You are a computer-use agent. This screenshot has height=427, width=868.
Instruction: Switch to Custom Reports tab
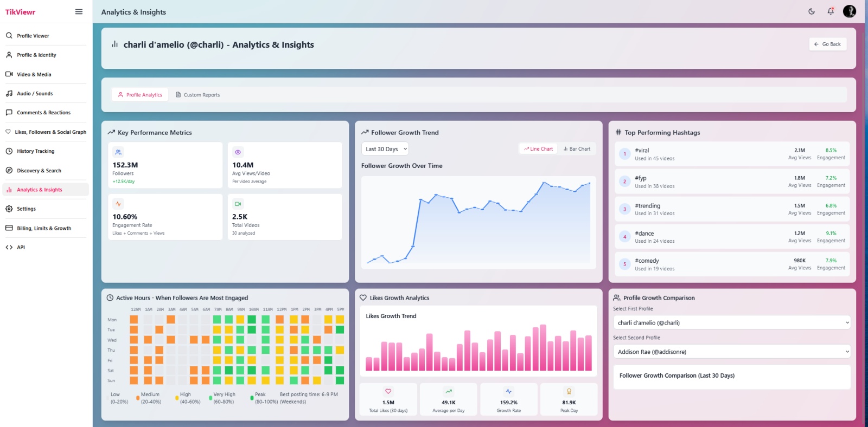197,95
